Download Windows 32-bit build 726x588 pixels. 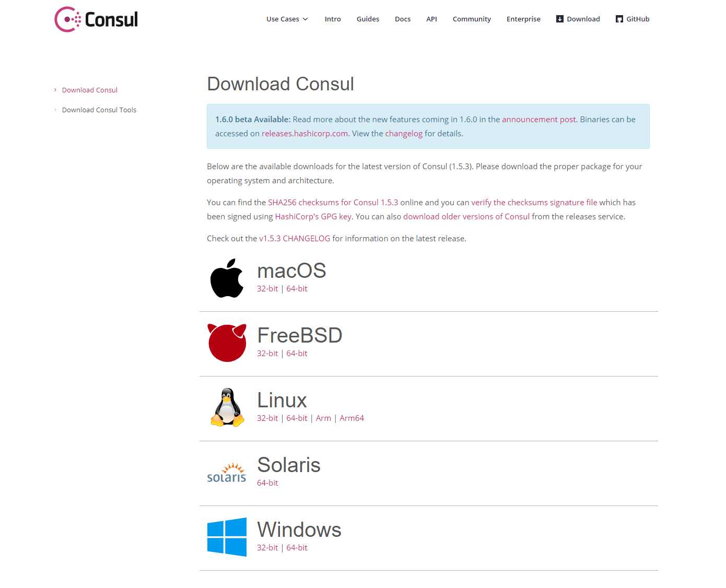click(267, 547)
